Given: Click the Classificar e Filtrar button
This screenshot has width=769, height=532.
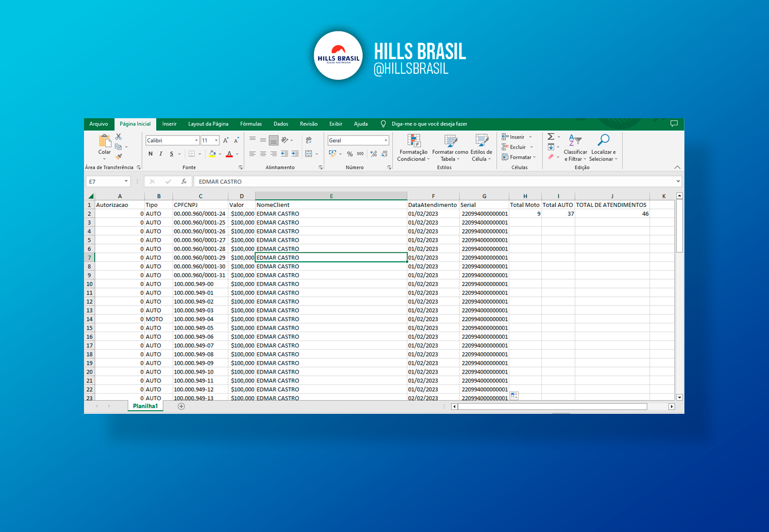Looking at the screenshot, I should (574, 149).
